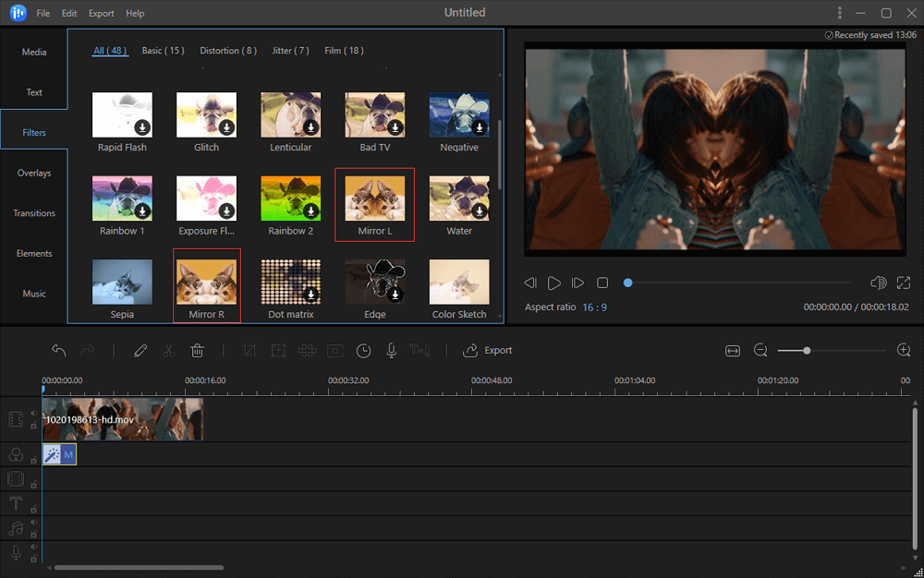Screen dimensions: 924x578
Task: Open the duration clock tool
Action: click(363, 351)
